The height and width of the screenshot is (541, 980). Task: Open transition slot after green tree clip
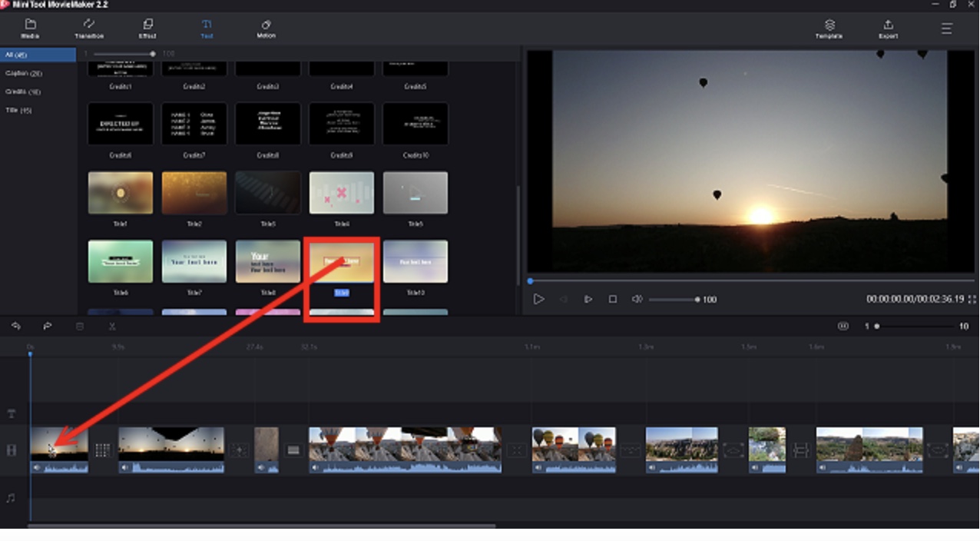(801, 450)
